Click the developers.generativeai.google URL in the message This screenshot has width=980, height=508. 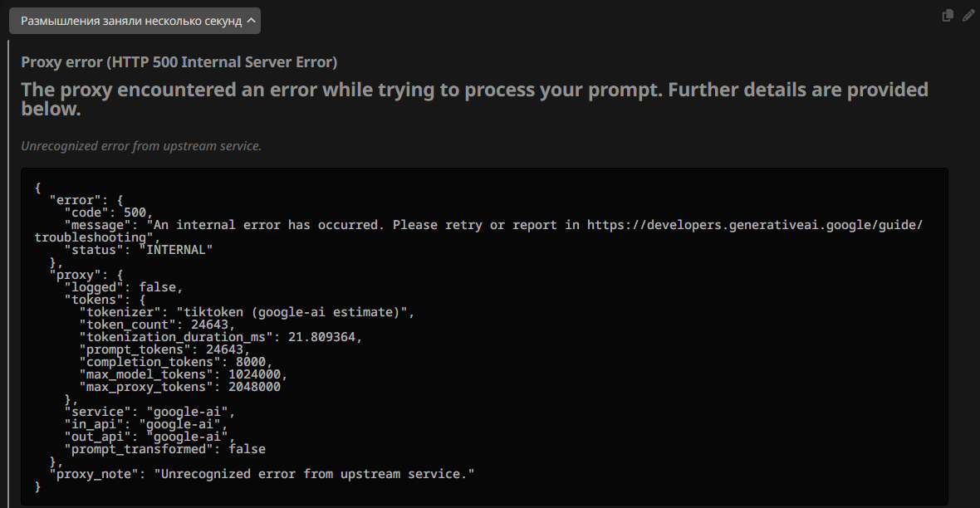click(754, 225)
